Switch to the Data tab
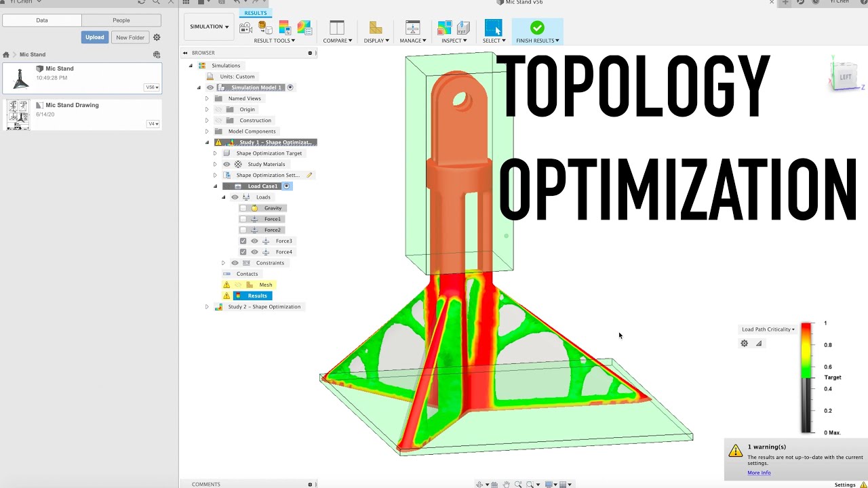Screen dimensions: 868x488 coord(42,20)
